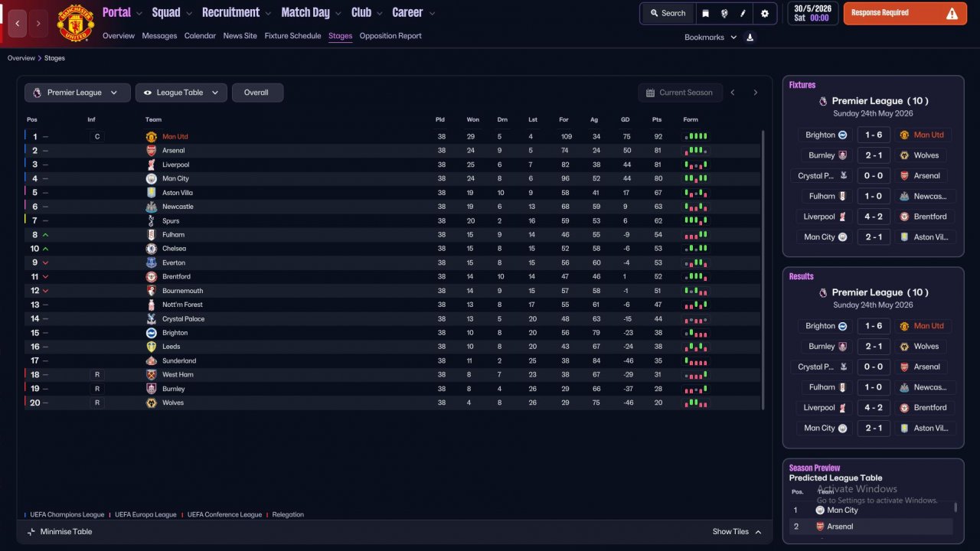Screen dimensions: 980x551
Task: Click the West Ham badge in table
Action: click(x=152, y=375)
